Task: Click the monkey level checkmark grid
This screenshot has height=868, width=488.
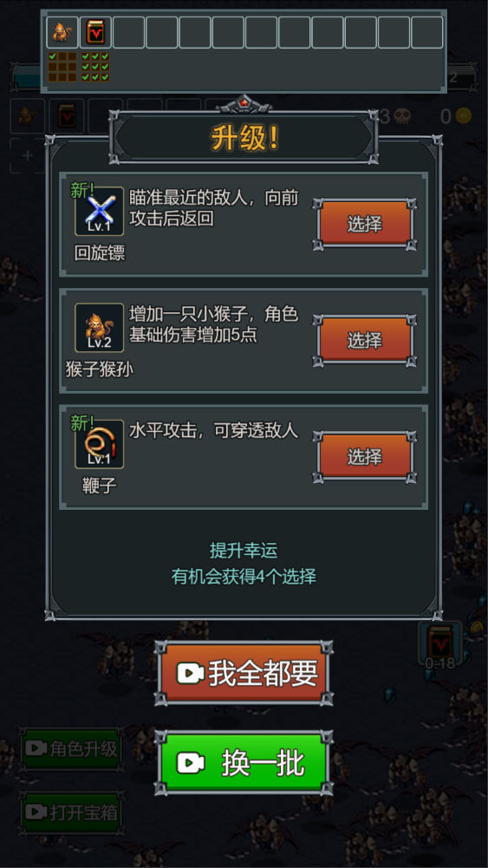Action: pyautogui.click(x=62, y=67)
